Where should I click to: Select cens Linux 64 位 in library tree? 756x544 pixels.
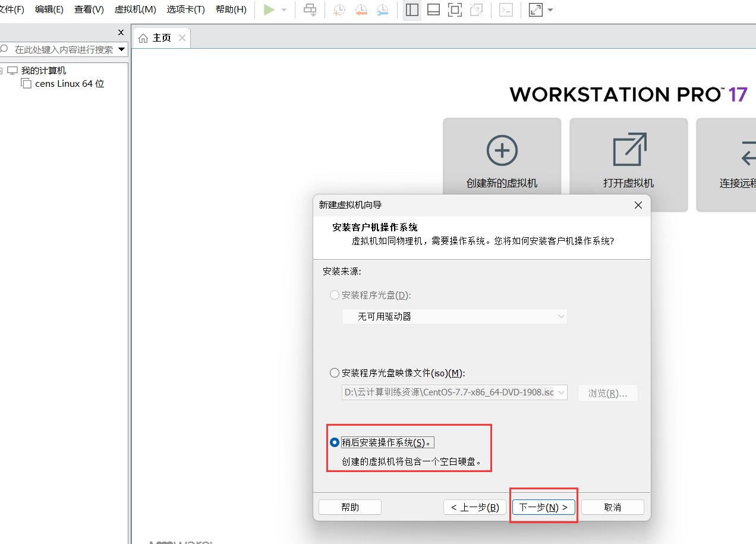tap(70, 83)
